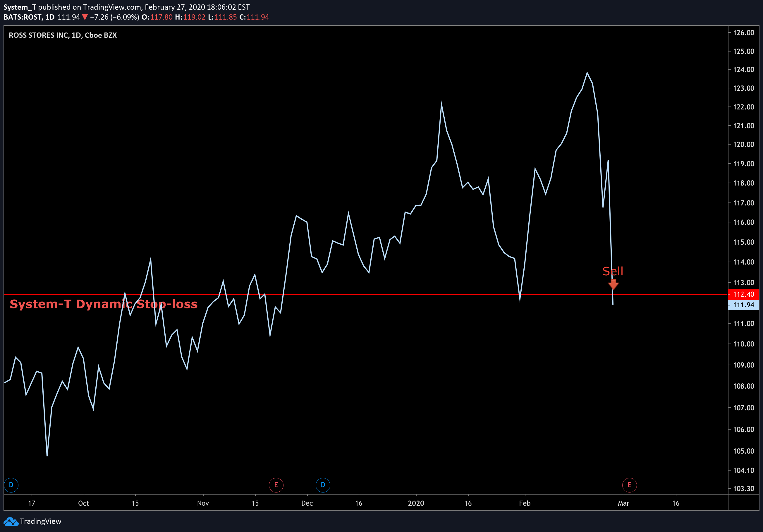Viewport: 763px width, 532px height.
Task: Click the dividend D marker in early December
Action: point(323,485)
